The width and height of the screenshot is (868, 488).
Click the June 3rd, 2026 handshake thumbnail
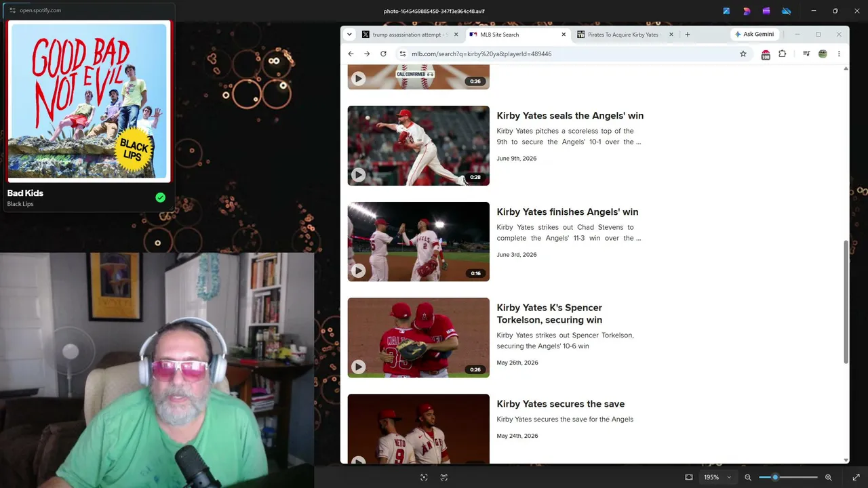click(418, 242)
